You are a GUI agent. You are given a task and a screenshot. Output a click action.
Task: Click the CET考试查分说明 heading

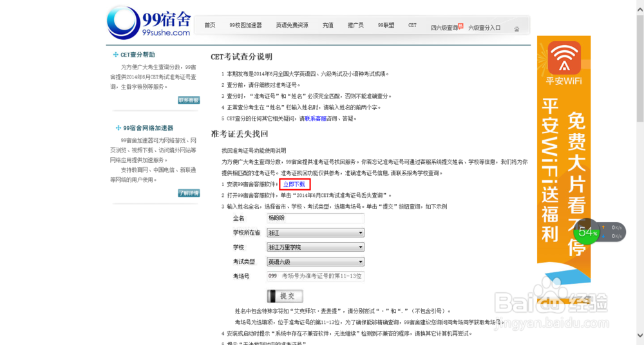(x=241, y=57)
